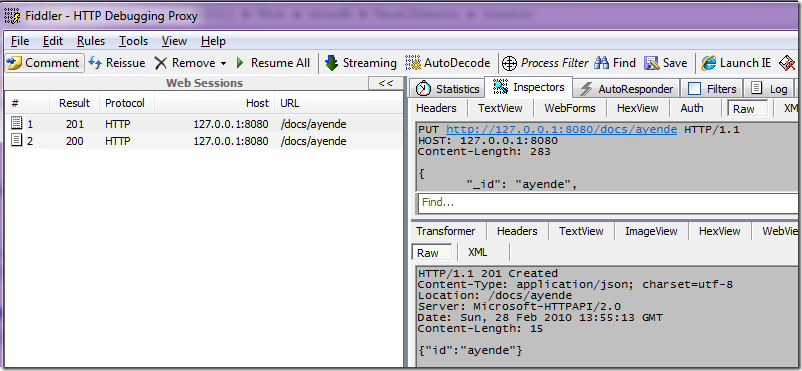Click the Fiddler app icon in title bar
Image resolution: width=802 pixels, height=371 pixels.
pyautogui.click(x=12, y=16)
